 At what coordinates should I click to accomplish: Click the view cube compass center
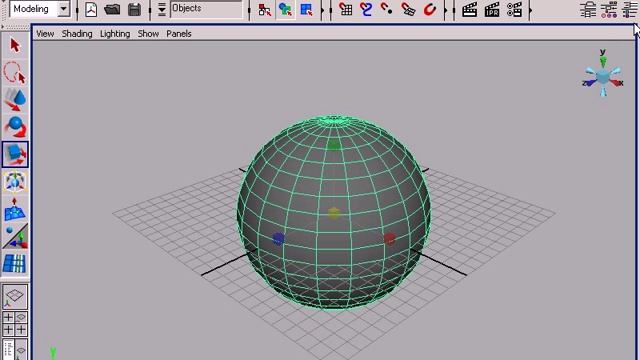click(603, 76)
